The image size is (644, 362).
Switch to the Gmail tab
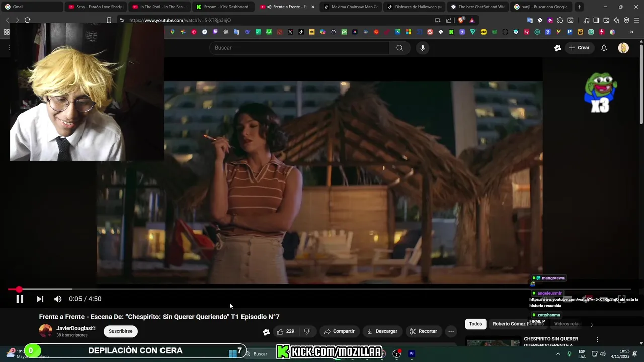pos(32,7)
